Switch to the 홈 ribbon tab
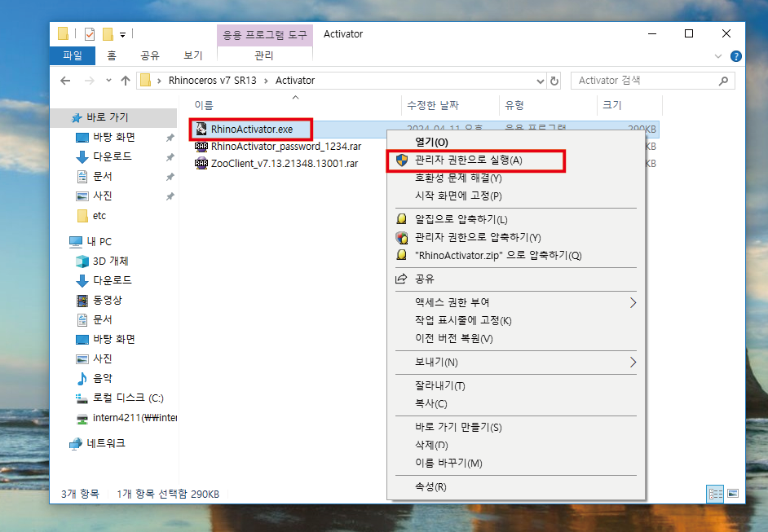768x532 pixels. point(112,55)
